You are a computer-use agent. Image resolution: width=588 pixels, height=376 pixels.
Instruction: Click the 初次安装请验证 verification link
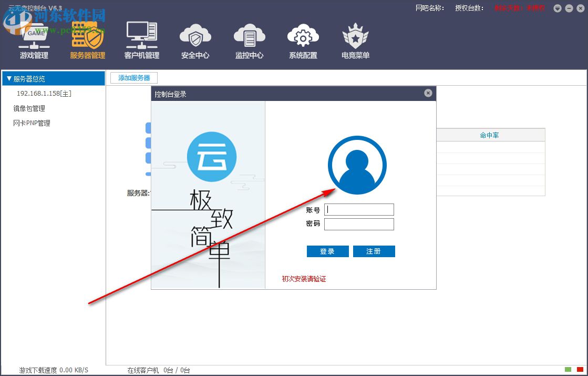point(304,279)
